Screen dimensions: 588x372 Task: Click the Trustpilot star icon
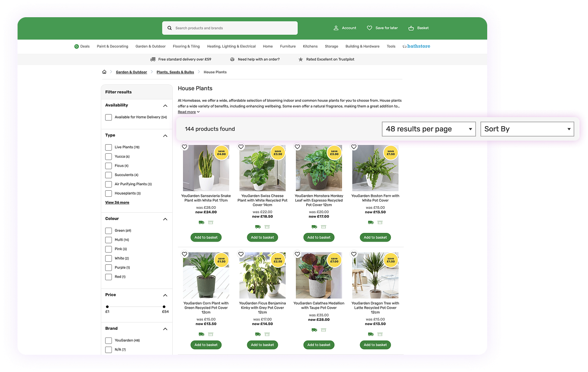pyautogui.click(x=301, y=59)
